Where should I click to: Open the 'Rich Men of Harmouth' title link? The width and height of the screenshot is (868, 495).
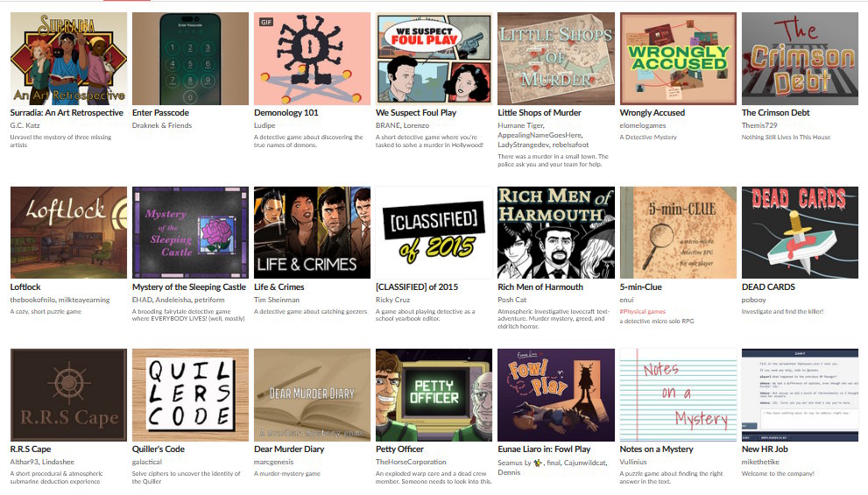540,286
